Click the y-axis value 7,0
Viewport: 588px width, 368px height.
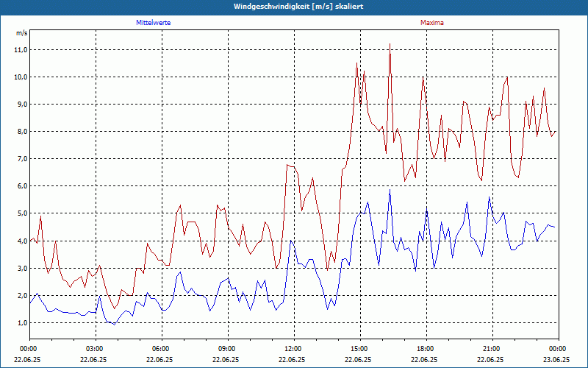23,159
